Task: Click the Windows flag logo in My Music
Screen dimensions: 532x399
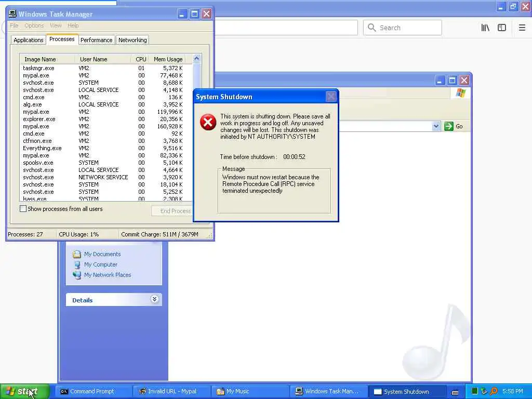Action: click(461, 92)
